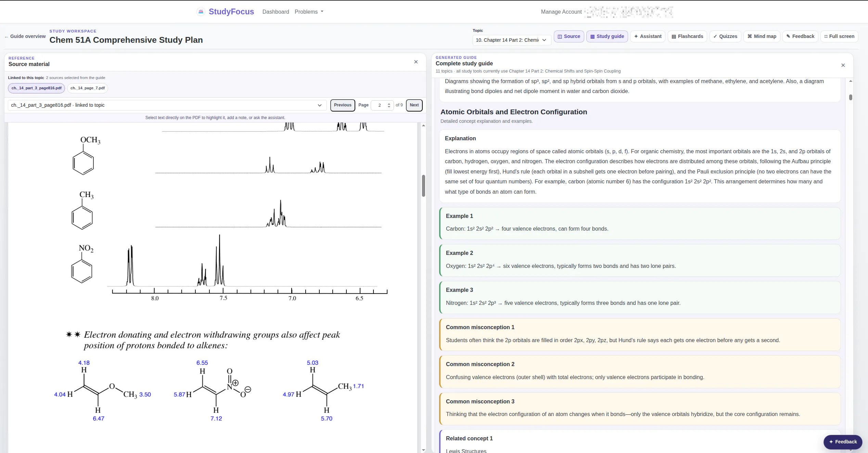Toggle the Study guide panel button

[x=607, y=36]
